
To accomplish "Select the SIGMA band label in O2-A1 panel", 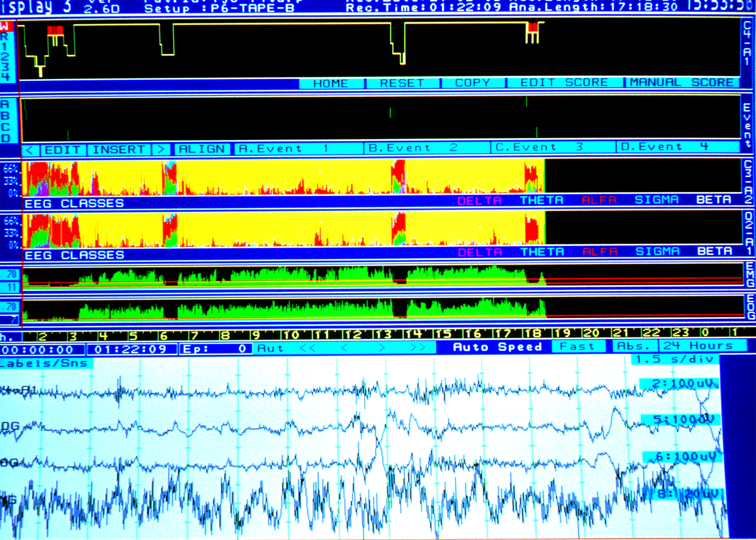I will coord(657,251).
